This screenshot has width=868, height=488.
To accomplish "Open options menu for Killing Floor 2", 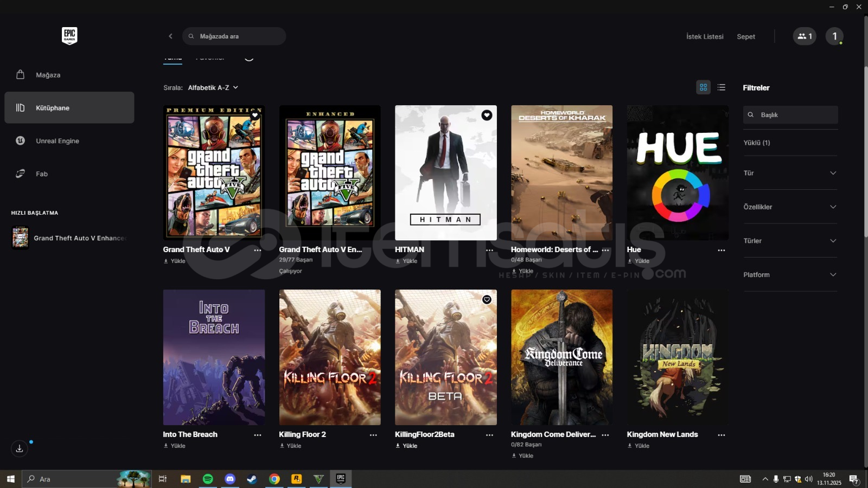I will tap(373, 435).
